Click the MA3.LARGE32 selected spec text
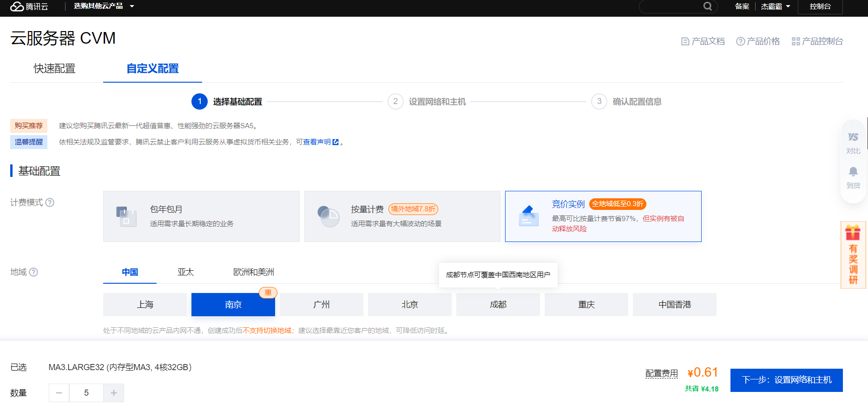The image size is (868, 417). [120, 367]
